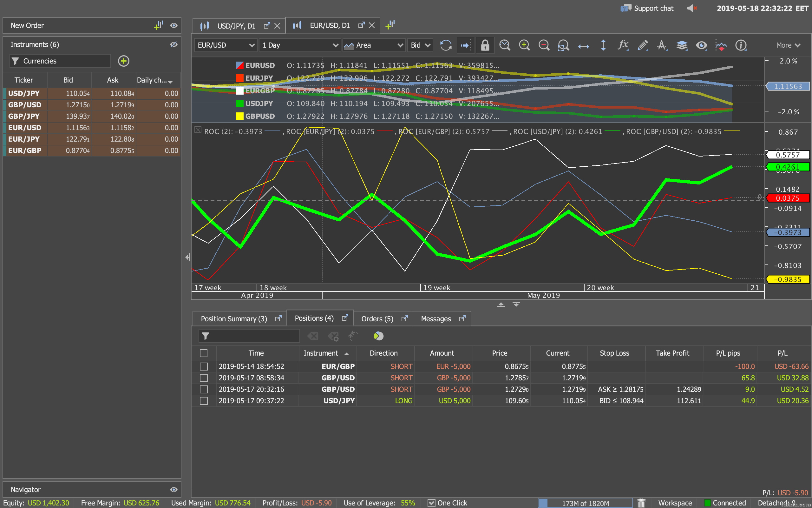
Task: Click the memory trash can icon
Action: pyautogui.click(x=641, y=503)
